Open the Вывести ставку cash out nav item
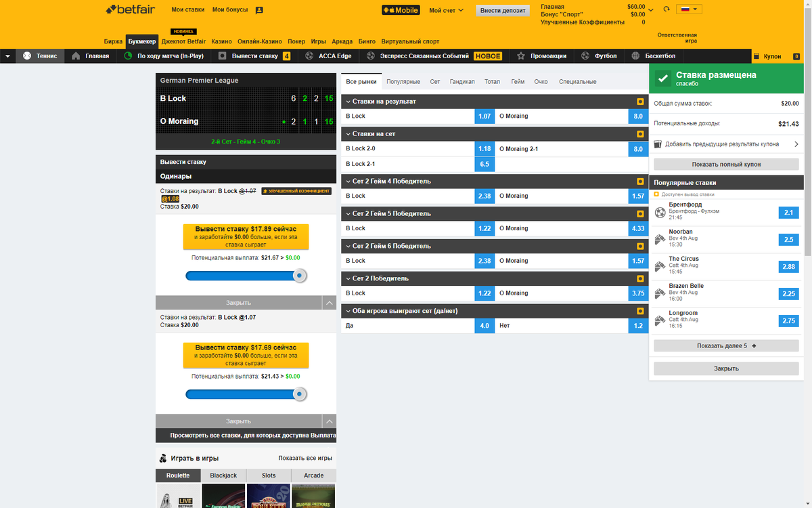 point(254,56)
